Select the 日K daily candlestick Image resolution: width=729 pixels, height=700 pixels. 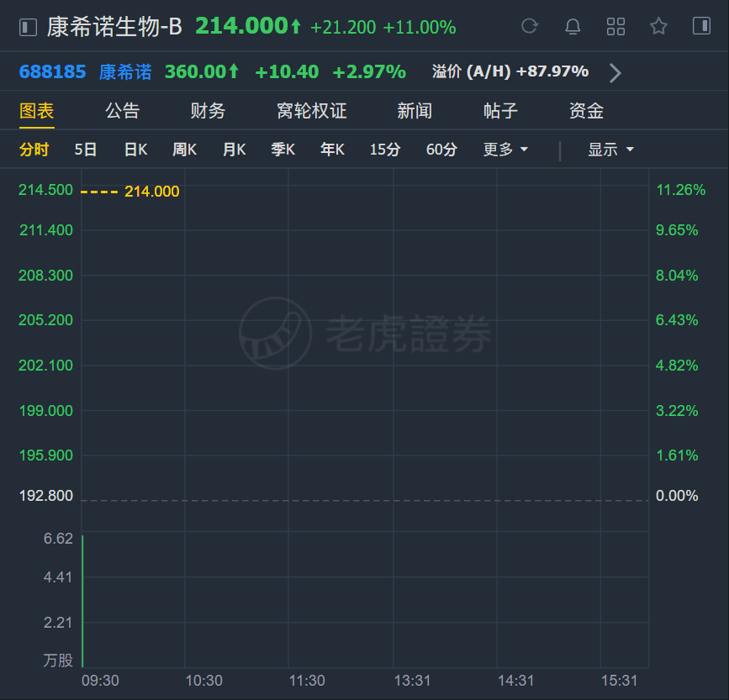click(135, 150)
